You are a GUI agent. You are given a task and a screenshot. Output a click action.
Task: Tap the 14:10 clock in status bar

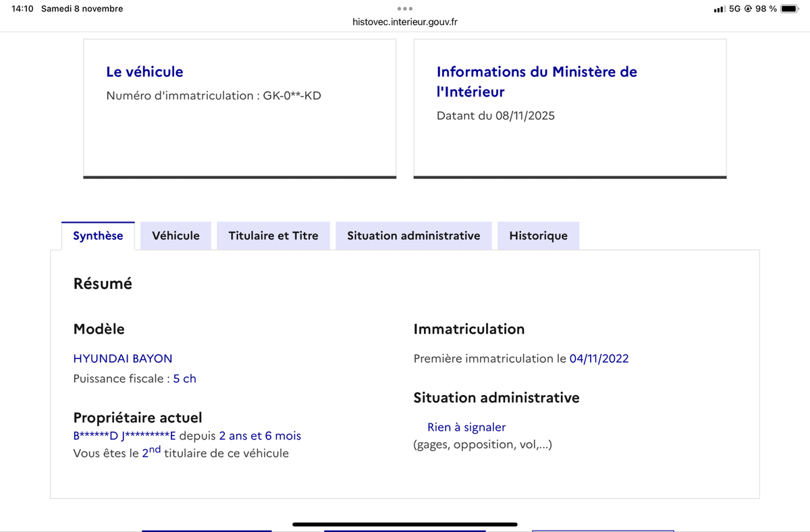tap(22, 9)
